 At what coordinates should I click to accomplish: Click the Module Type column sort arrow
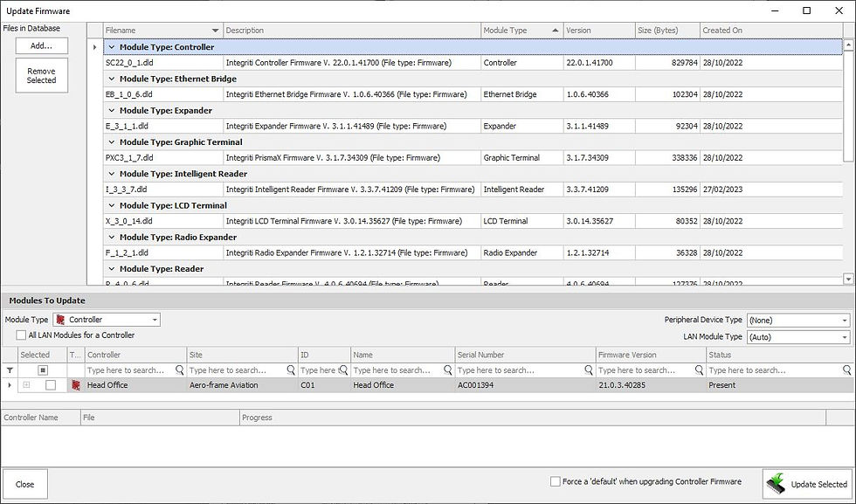pyautogui.click(x=556, y=31)
